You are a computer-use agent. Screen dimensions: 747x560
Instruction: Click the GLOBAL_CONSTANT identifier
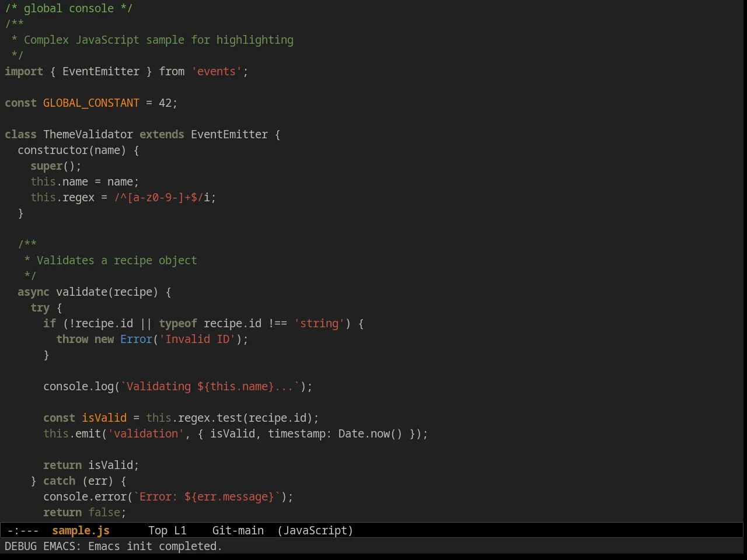91,103
